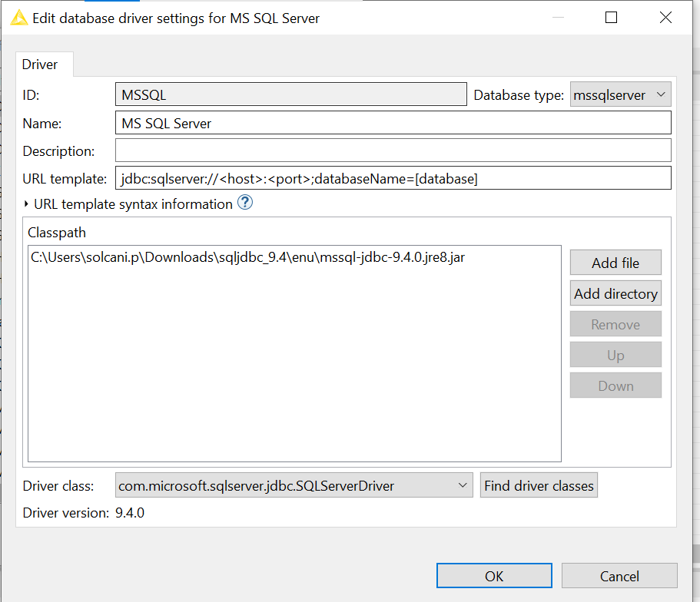The height and width of the screenshot is (602, 700).
Task: Click the Name field with MS SQL Server
Action: [x=392, y=123]
